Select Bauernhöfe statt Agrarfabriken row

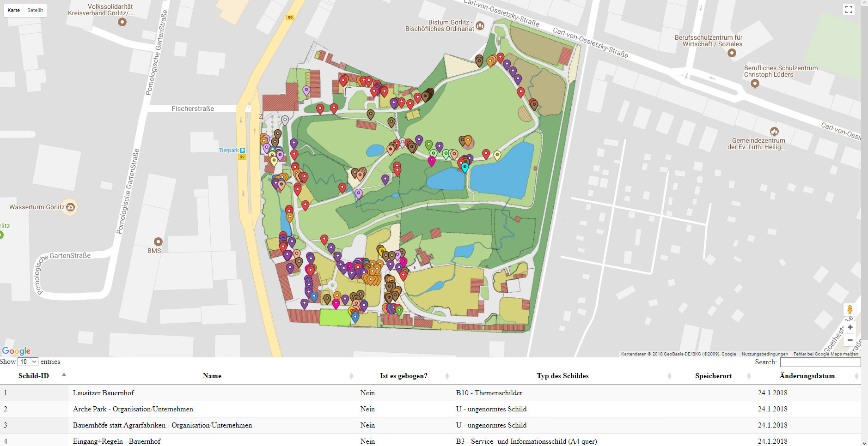pos(430,425)
